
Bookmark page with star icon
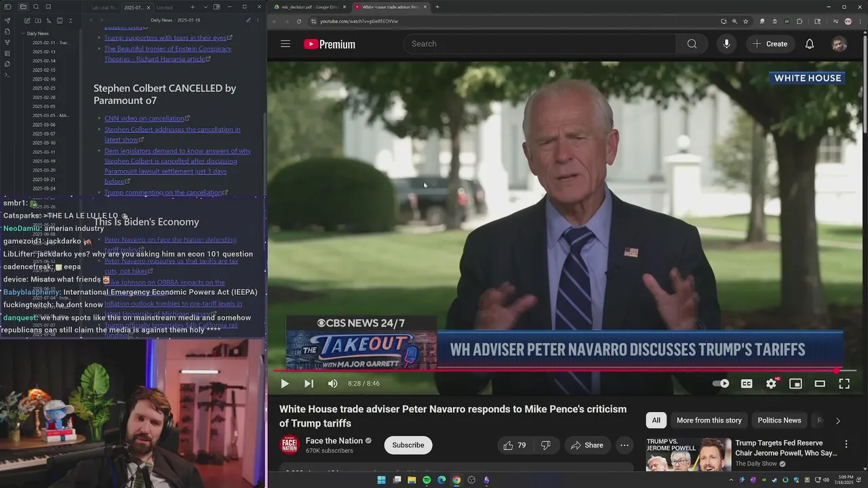(x=745, y=21)
